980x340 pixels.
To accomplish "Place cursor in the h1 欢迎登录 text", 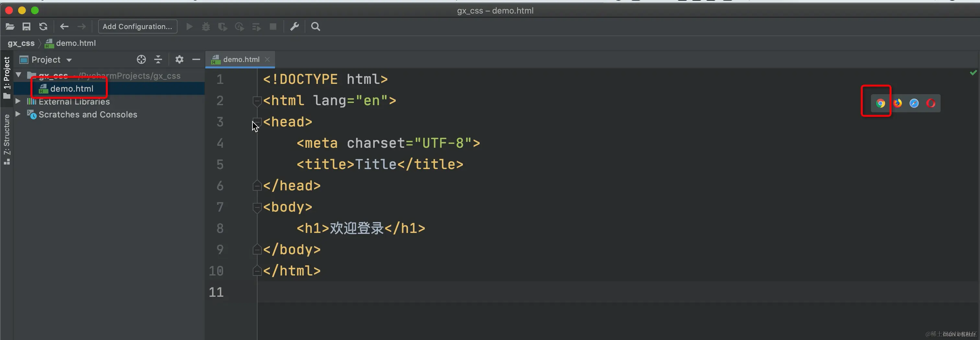I will tap(356, 228).
